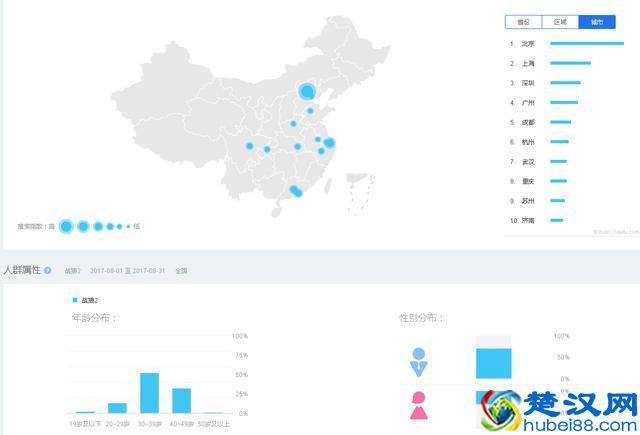Image resolution: width=640 pixels, height=435 pixels.
Task: Click the 20~29岁 age bar
Action: pos(117,407)
